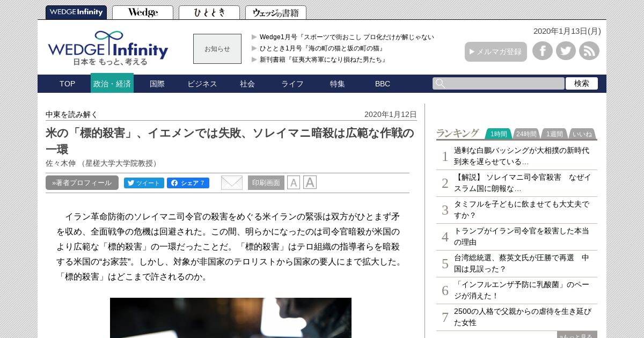Open the 社会 navigation item
Image resolution: width=644 pixels, height=338 pixels.
coord(247,84)
